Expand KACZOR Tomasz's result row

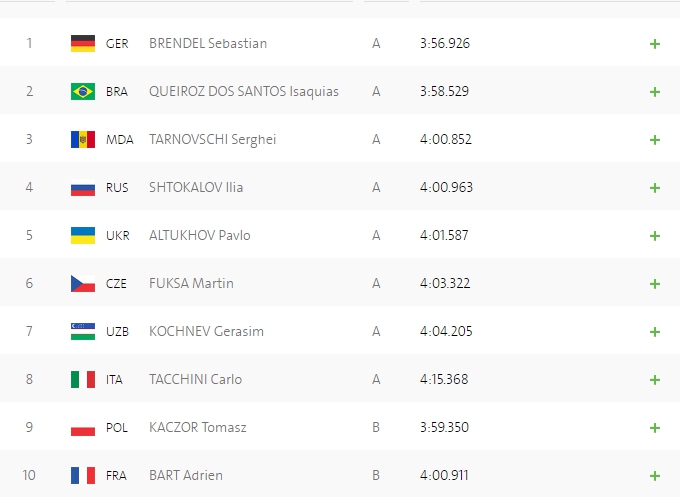click(x=655, y=428)
